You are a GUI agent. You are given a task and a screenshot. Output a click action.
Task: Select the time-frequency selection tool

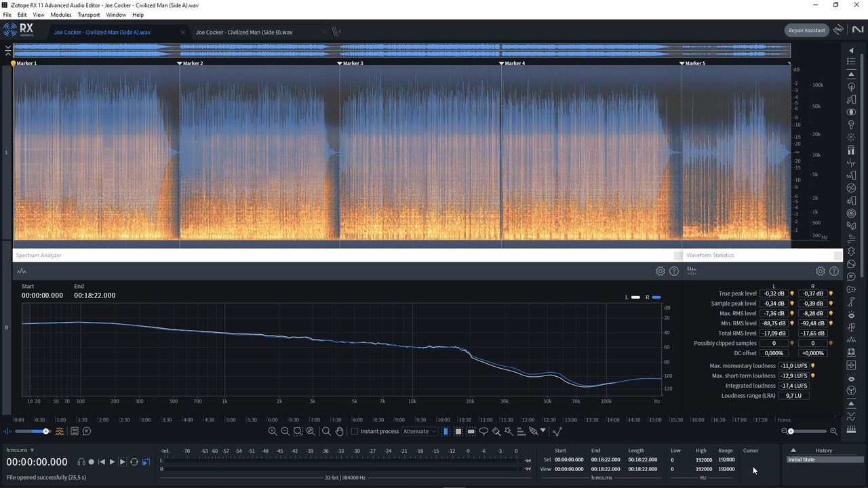tap(458, 431)
